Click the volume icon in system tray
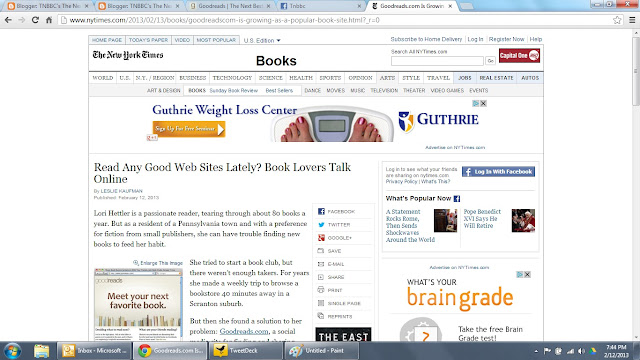The height and width of the screenshot is (360, 640). tap(581, 351)
